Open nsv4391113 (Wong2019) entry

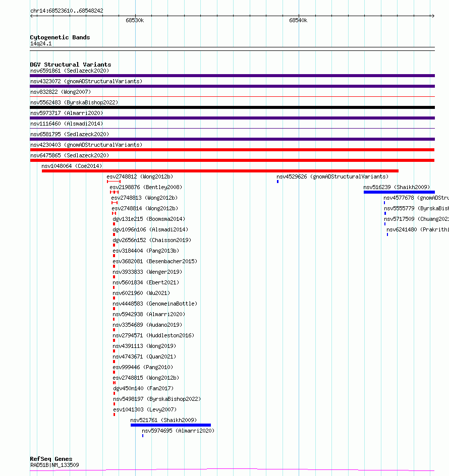click(144, 346)
